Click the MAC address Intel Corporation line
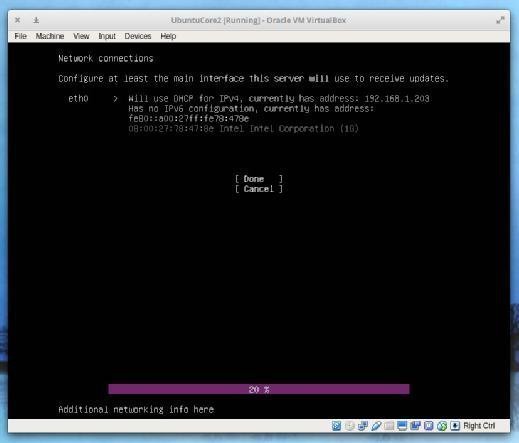The height and width of the screenshot is (443, 519). (243, 129)
